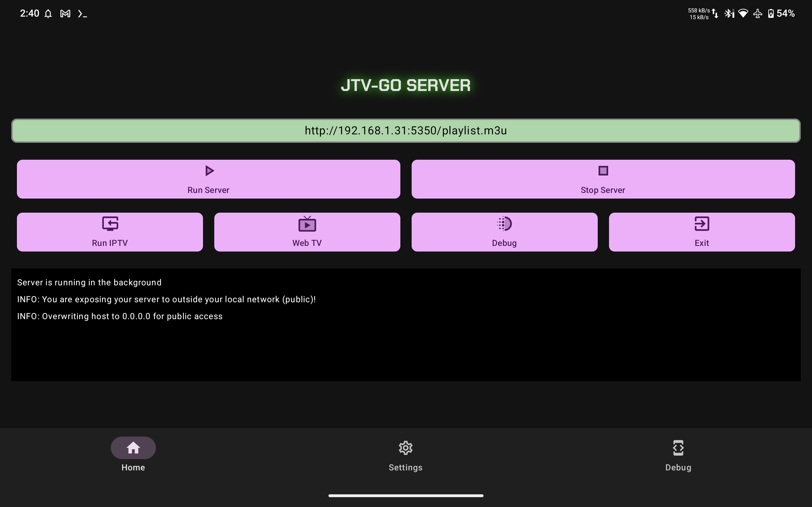Viewport: 812px width, 507px height.
Task: Select the Run IPTV screen-cast icon
Action: point(110,224)
